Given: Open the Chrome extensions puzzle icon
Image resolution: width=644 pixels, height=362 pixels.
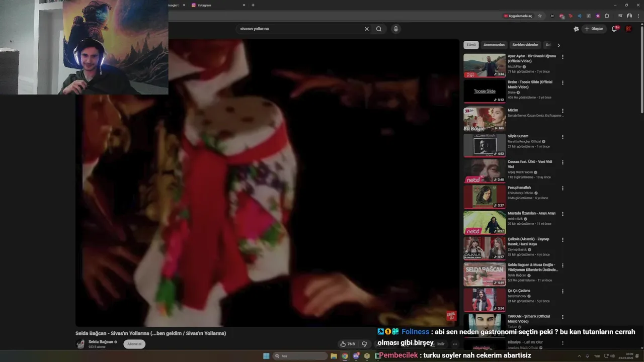Looking at the screenshot, I should (607, 16).
